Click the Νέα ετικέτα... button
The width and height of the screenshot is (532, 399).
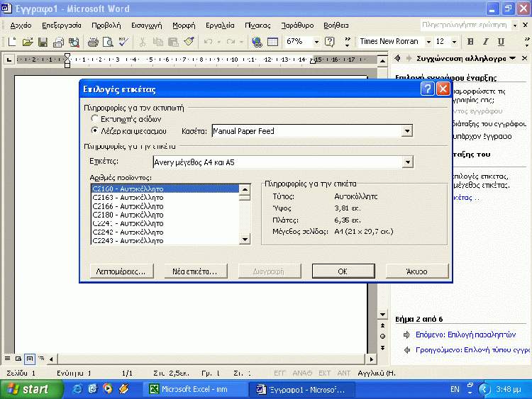pyautogui.click(x=196, y=271)
